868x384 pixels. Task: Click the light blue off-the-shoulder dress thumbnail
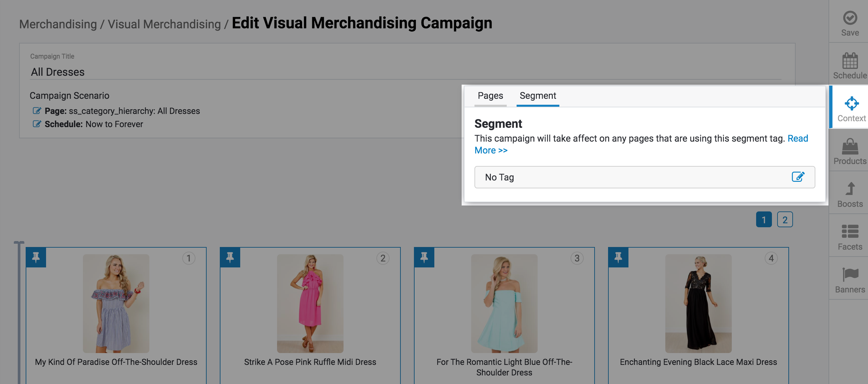[x=504, y=303]
